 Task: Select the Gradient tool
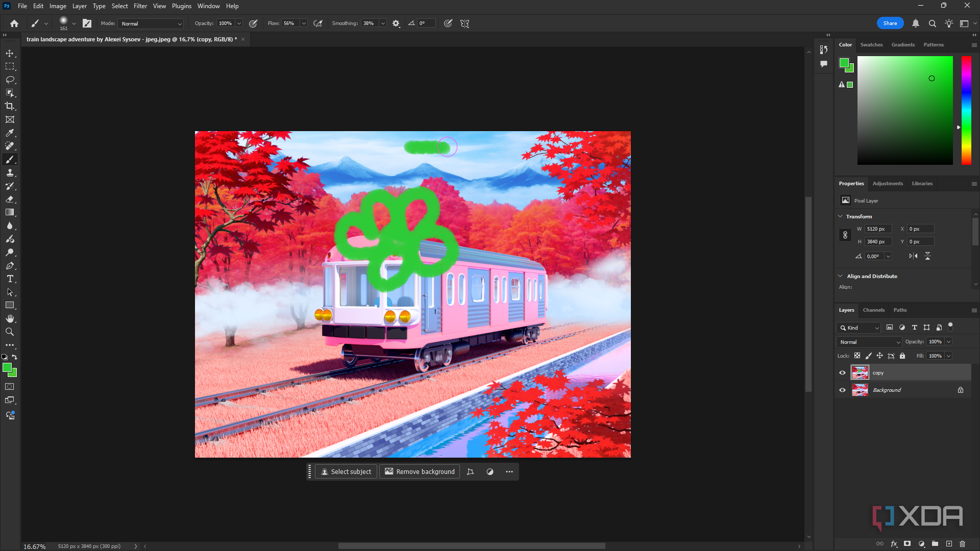tap(10, 213)
